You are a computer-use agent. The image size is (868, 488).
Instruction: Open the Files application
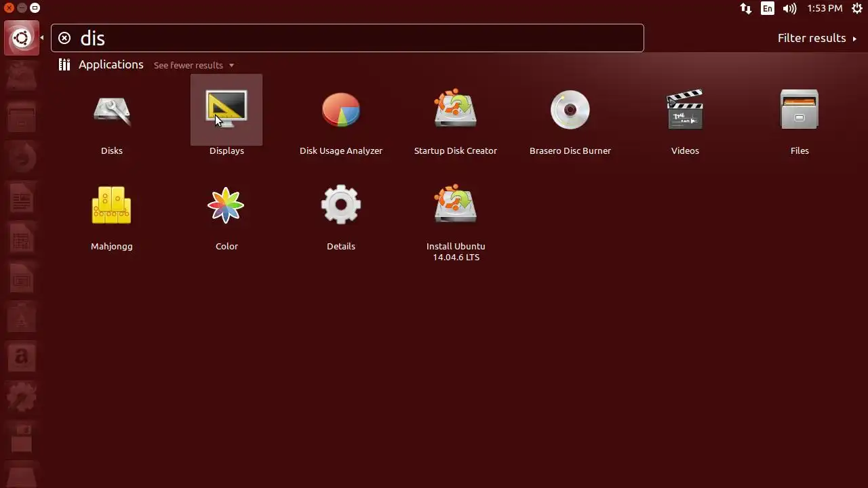point(800,110)
